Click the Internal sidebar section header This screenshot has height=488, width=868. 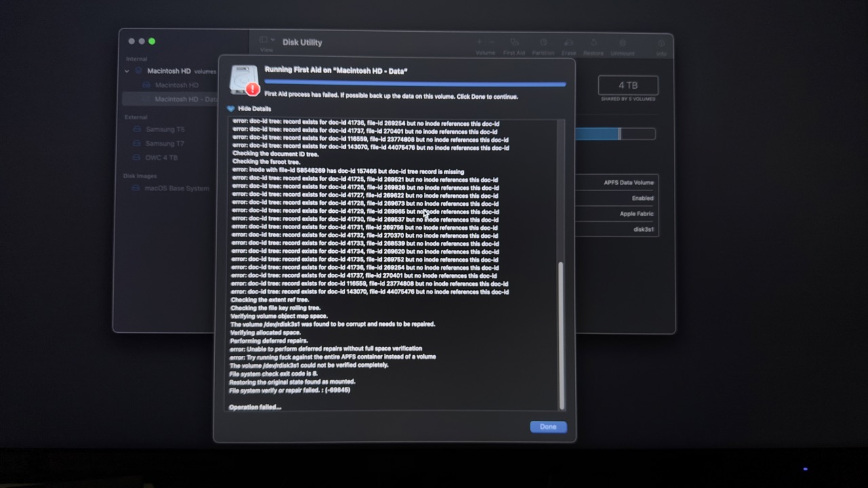click(x=136, y=59)
